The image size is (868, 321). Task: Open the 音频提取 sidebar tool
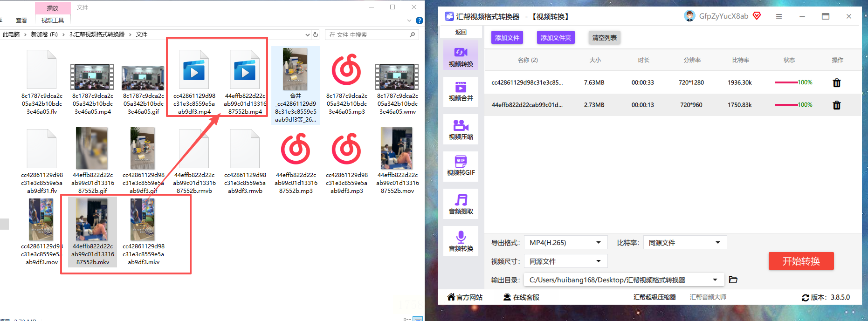pos(461,204)
